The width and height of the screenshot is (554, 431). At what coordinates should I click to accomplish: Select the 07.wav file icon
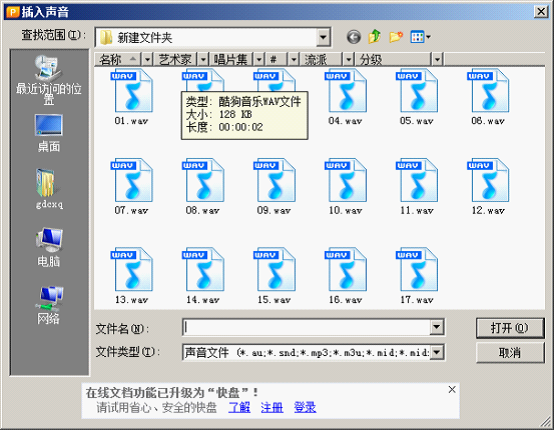click(x=132, y=180)
